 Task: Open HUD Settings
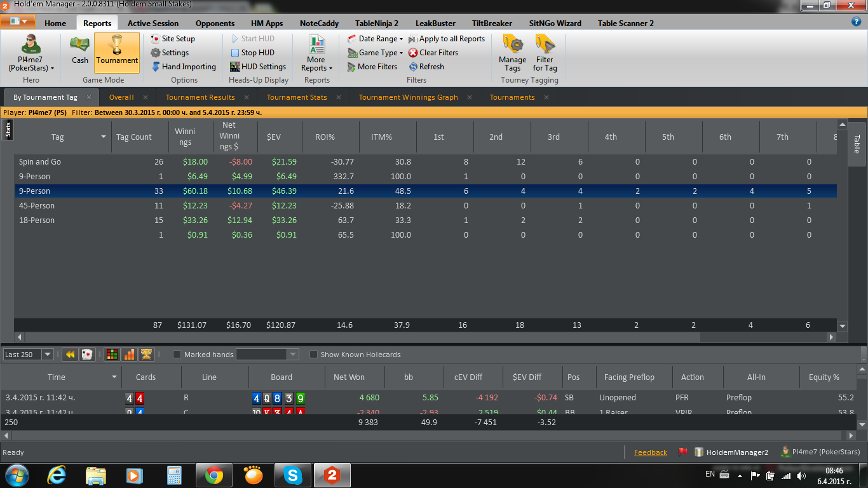258,67
